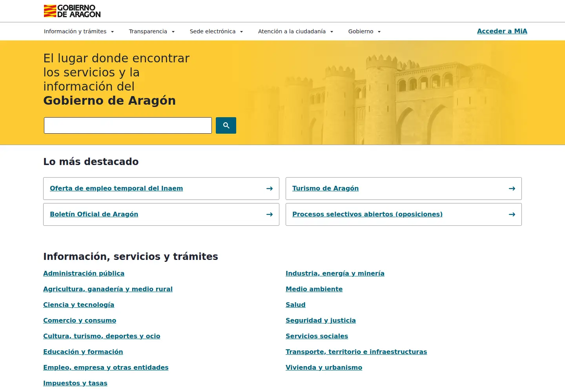Open Empleo, empresa y otras entidades
Screen dimensions: 565x392
pos(106,367)
